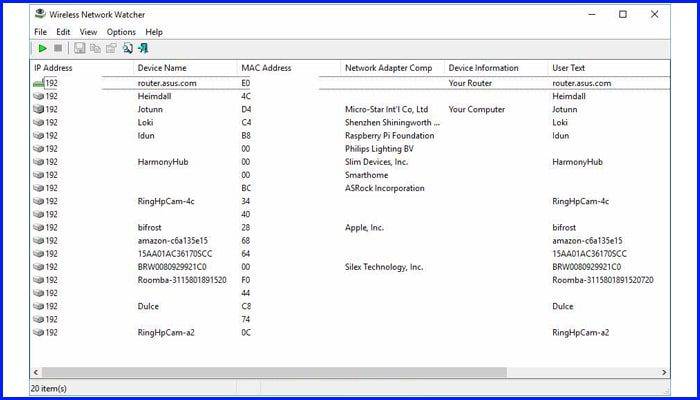
Task: Select the Philips Lighting BV cell
Action: [379, 149]
